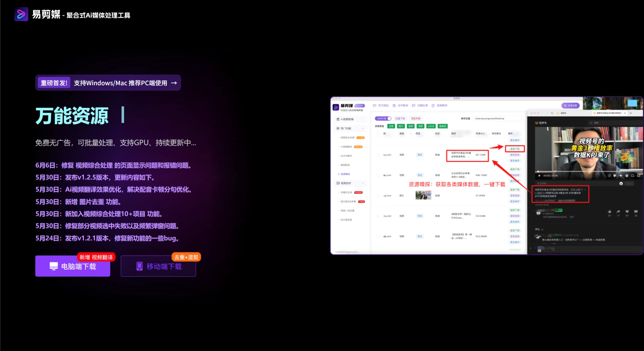Screen dimensions: 644x351
Task: Toggle the 关闭代理 switch in app preview
Action: (x=383, y=118)
